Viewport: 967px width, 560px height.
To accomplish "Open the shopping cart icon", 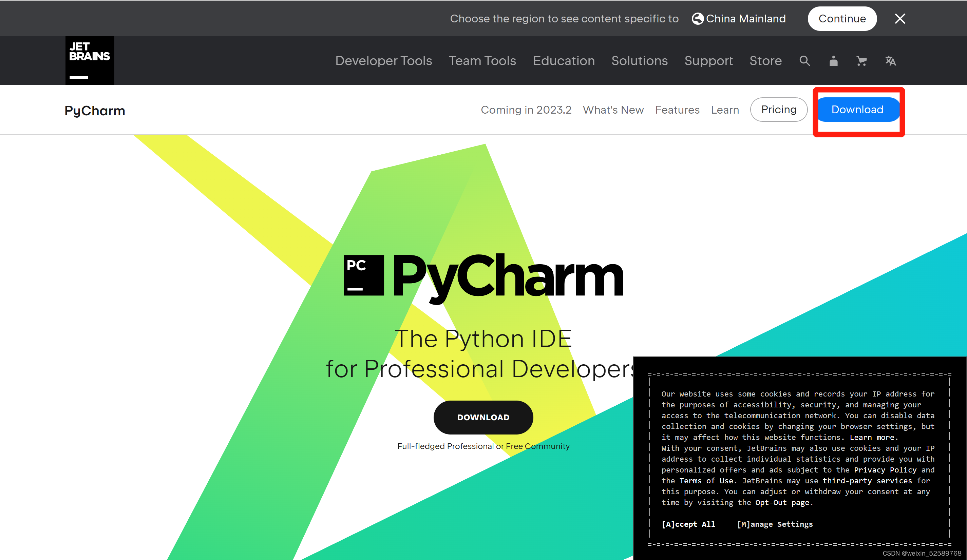I will pos(861,61).
